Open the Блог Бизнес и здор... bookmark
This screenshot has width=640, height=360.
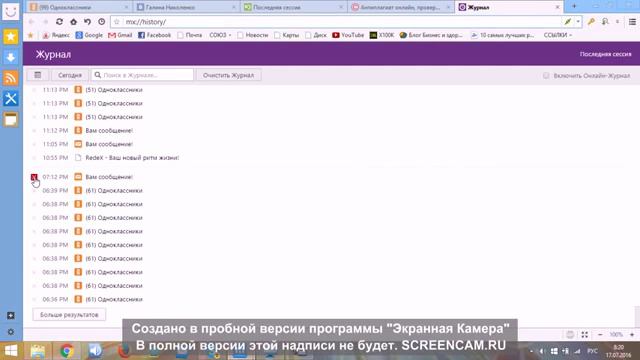pyautogui.click(x=431, y=36)
